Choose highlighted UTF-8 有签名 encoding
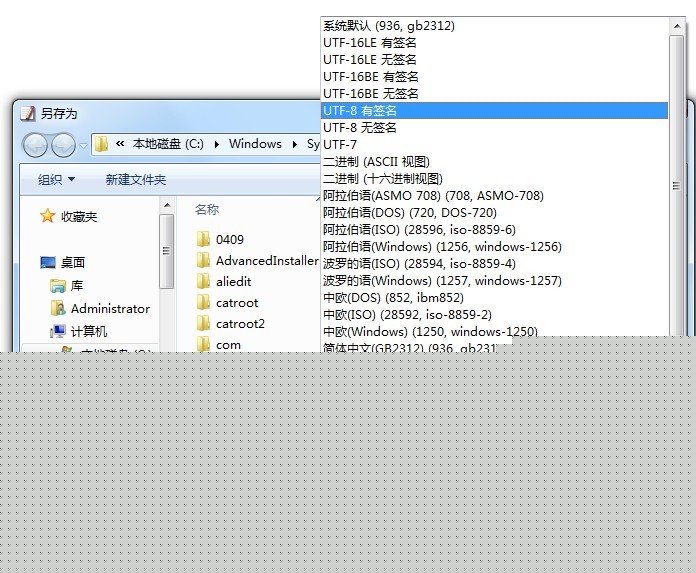The image size is (696, 573). coord(494,111)
